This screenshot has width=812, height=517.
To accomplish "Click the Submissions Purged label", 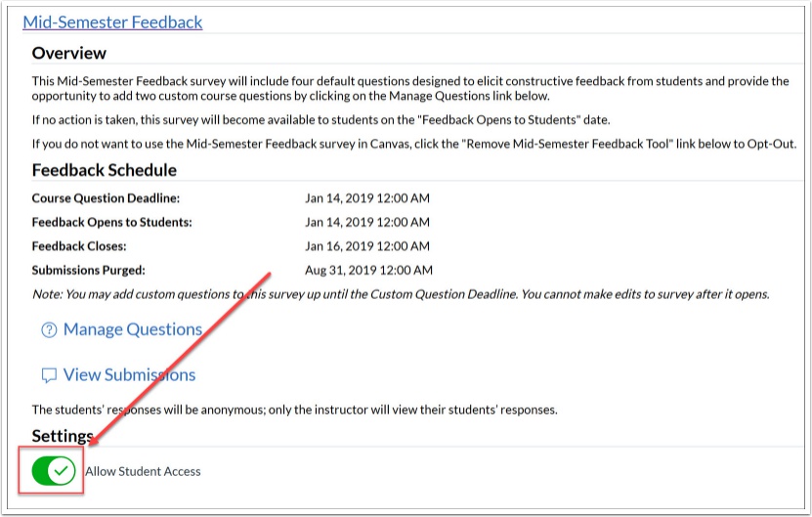I will 89,270.
